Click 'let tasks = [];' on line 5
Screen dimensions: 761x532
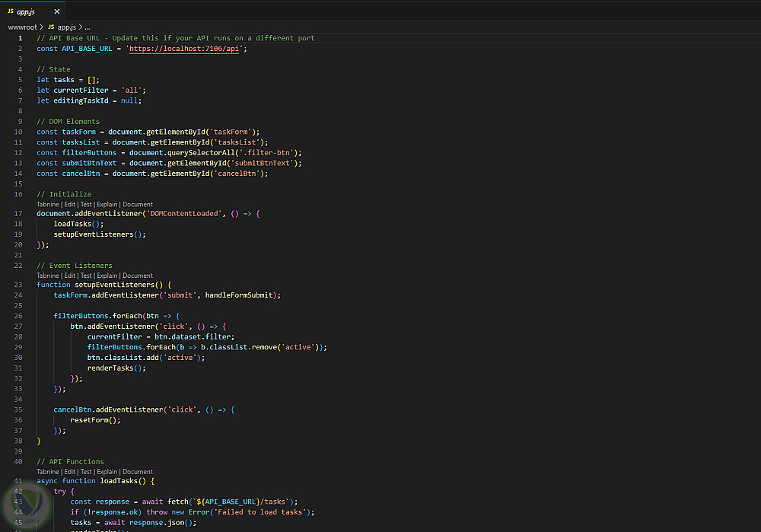68,80
